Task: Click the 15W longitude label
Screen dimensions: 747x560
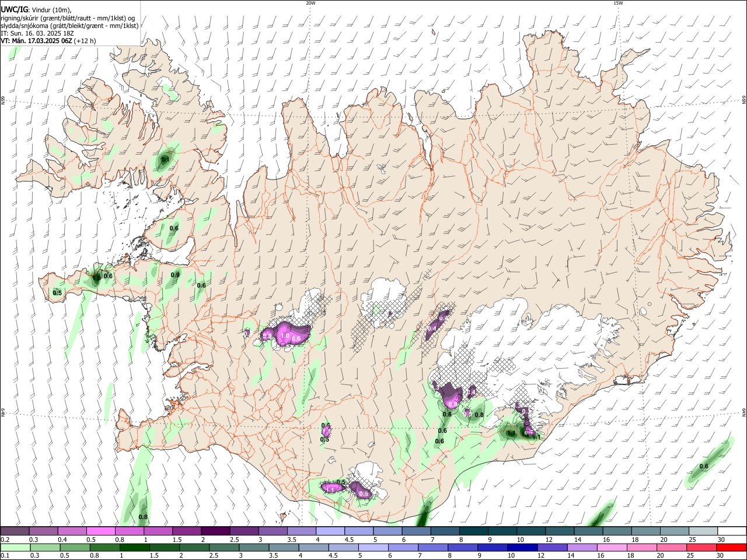Action: pyautogui.click(x=618, y=3)
